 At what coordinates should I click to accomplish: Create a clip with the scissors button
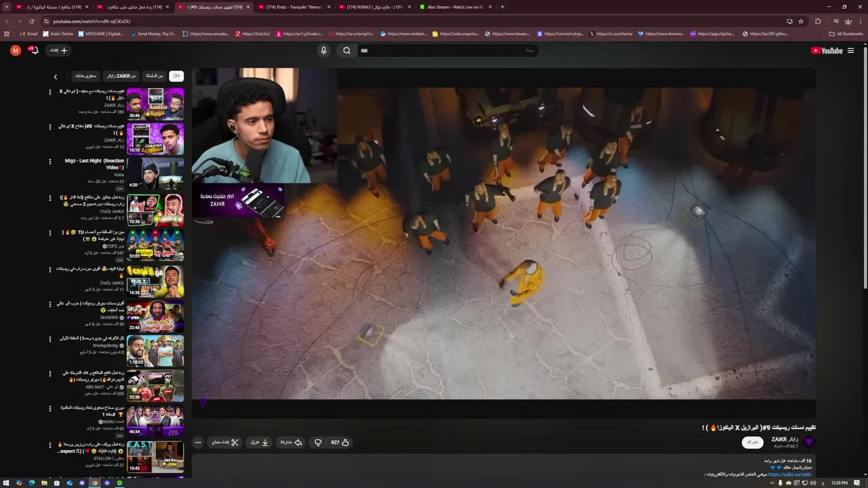tap(225, 443)
